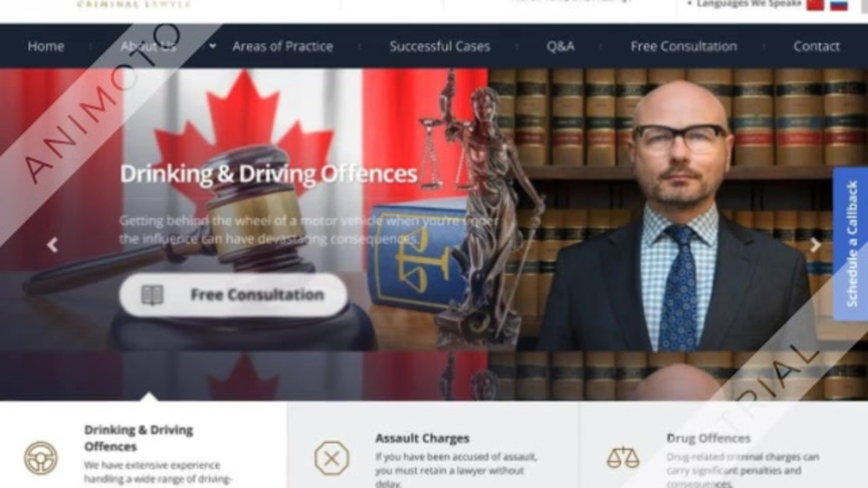The image size is (868, 488).
Task: Expand the About Us dropdown arrow
Action: click(212, 46)
